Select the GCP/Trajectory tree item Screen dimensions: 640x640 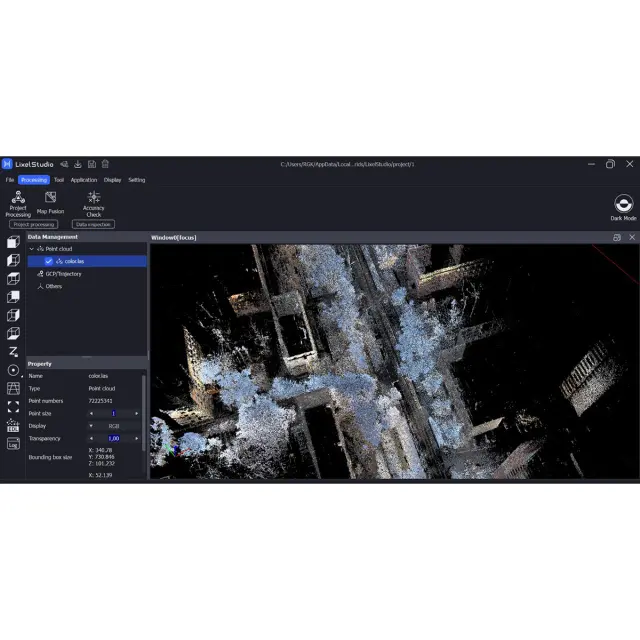[x=62, y=273]
